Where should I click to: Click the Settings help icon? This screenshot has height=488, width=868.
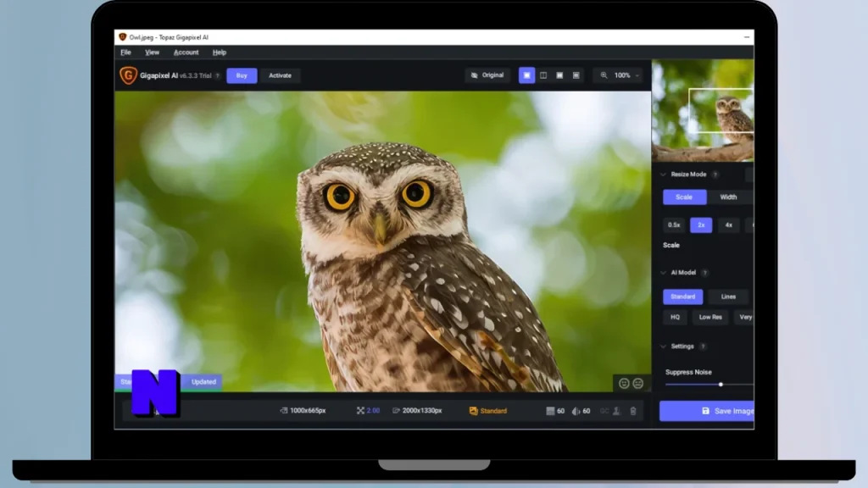[703, 347]
